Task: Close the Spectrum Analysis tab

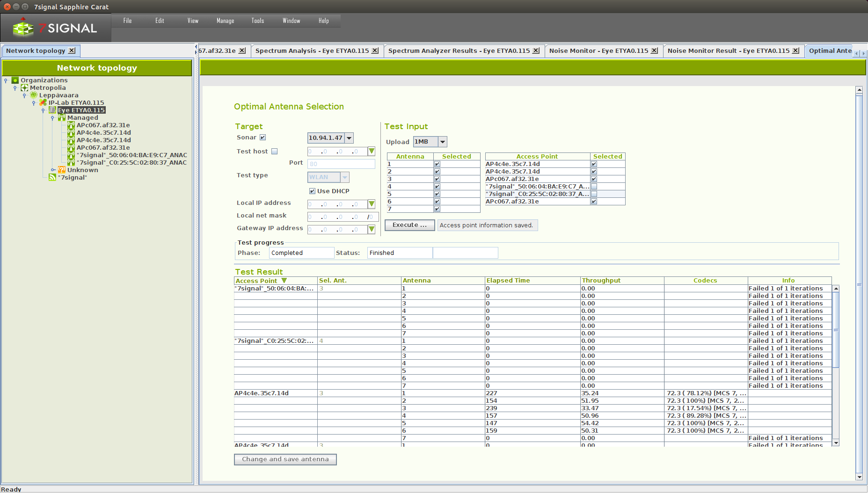Action: coord(375,51)
